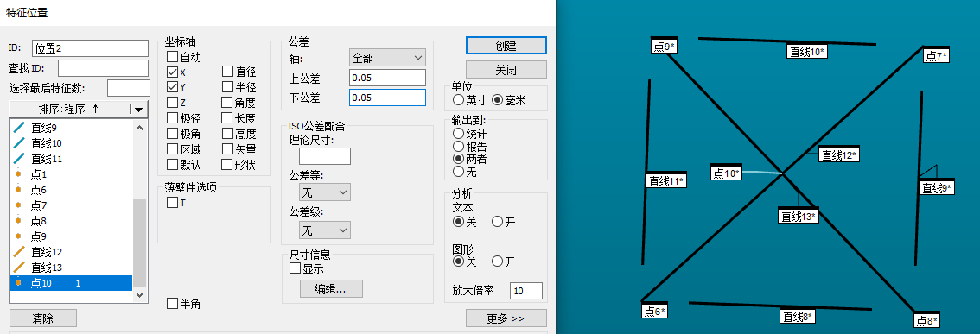Enable the Z axis checkbox
The image size is (980, 334).
tap(173, 103)
